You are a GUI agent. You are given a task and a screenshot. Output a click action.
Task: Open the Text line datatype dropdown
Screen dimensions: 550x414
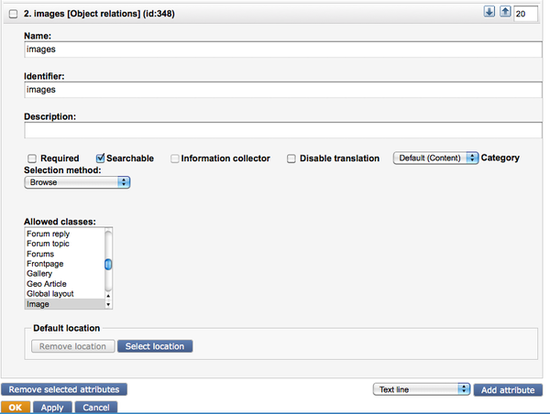click(x=421, y=389)
